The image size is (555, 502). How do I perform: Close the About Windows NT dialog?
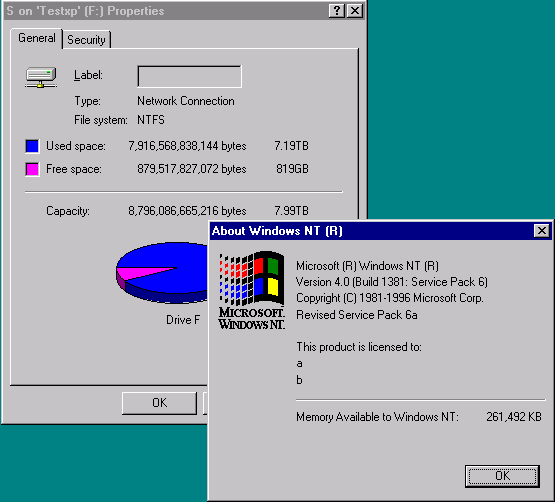[542, 231]
